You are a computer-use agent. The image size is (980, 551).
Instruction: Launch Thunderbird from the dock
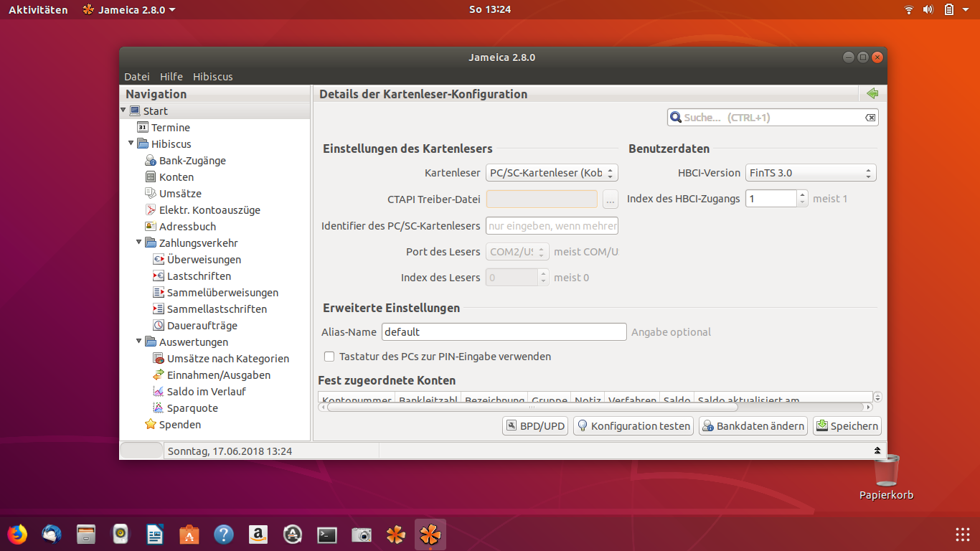pyautogui.click(x=52, y=534)
